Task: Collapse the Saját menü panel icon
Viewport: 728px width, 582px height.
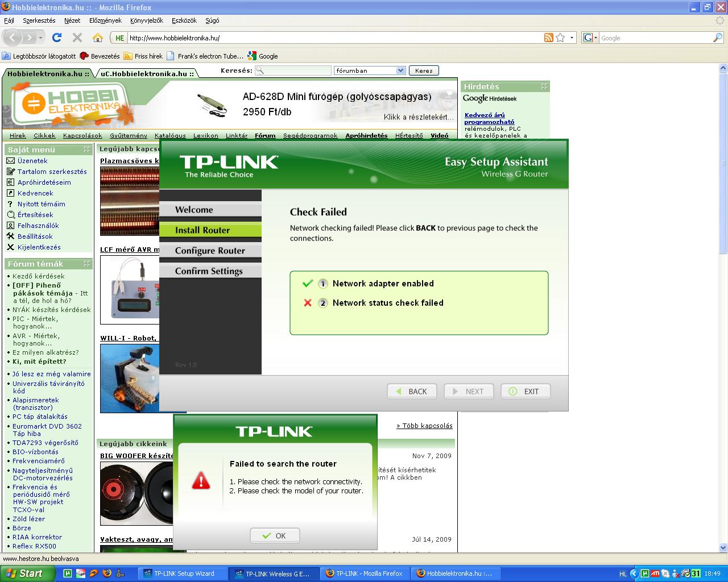Action: pos(87,149)
